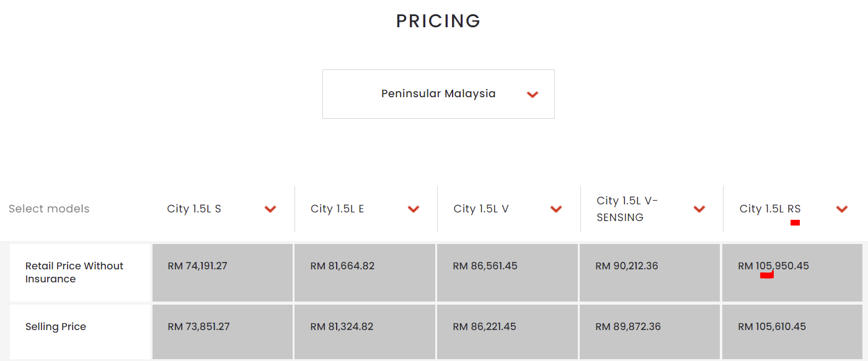Click chevron next to City 1.5L E
Screen dimensions: 868x361
pos(414,209)
